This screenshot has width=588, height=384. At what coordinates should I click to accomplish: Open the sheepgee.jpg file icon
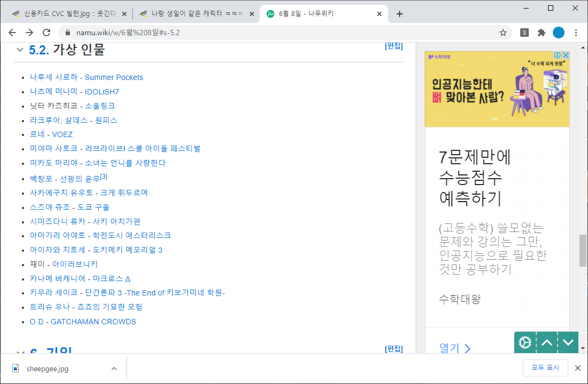tap(15, 368)
